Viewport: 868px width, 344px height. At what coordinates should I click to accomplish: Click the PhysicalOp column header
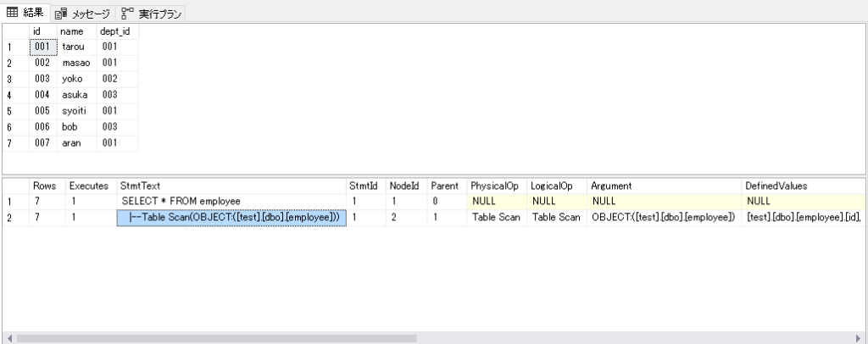497,186
